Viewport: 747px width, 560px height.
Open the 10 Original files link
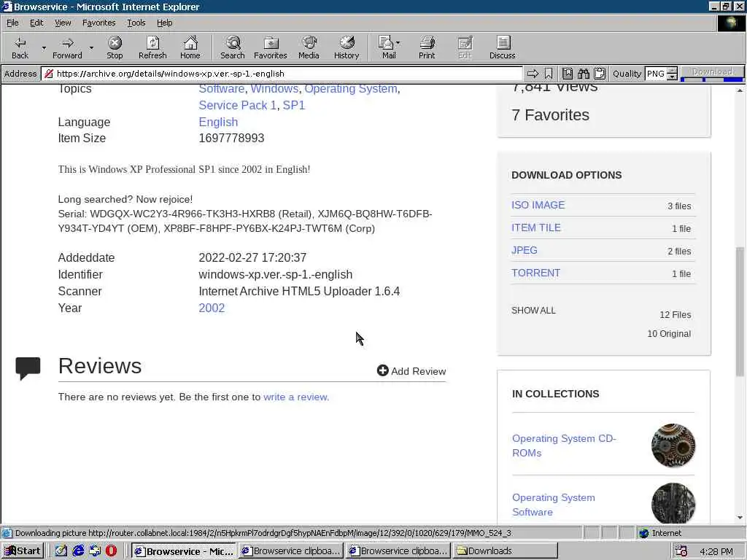click(x=669, y=334)
